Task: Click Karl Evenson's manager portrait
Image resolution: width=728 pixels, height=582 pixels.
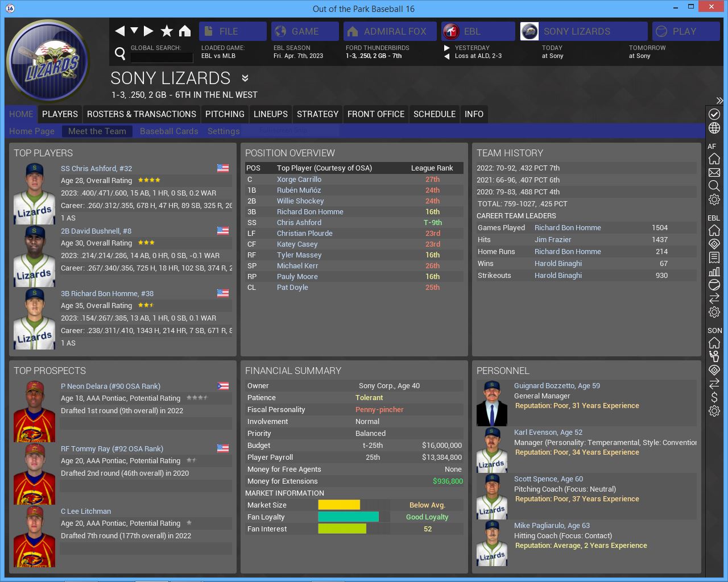Action: pyautogui.click(x=491, y=450)
